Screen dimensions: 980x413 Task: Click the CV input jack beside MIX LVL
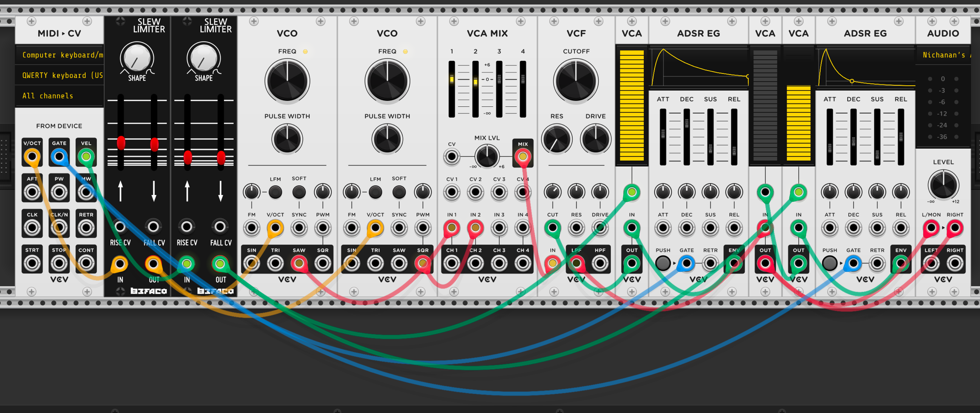pos(451,157)
